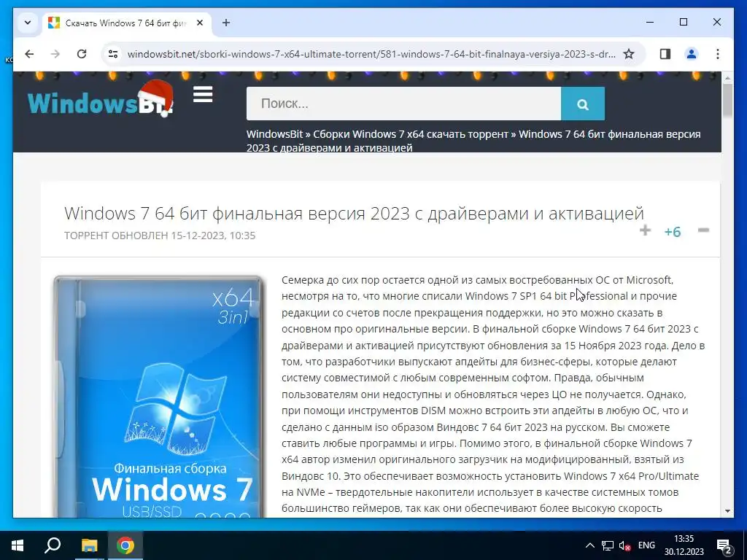Open a new browser tab

pos(226,23)
